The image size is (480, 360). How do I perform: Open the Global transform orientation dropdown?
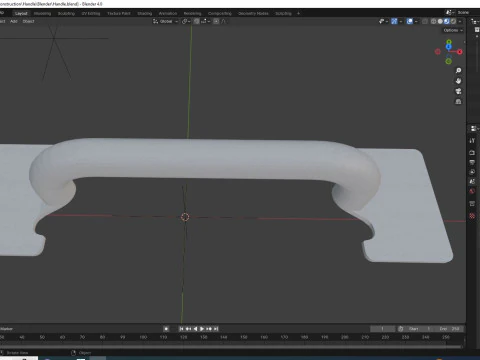pos(165,21)
